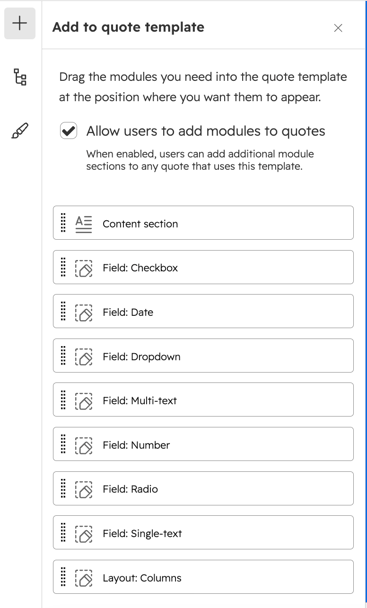Click Field: Number drag handle
The height and width of the screenshot is (608, 367).
(x=63, y=444)
